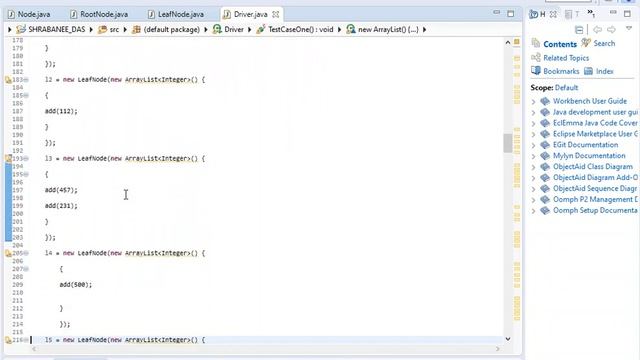The image size is (640, 360).
Task: Expand breadcrumb arrow after (default package)
Action: (206, 29)
